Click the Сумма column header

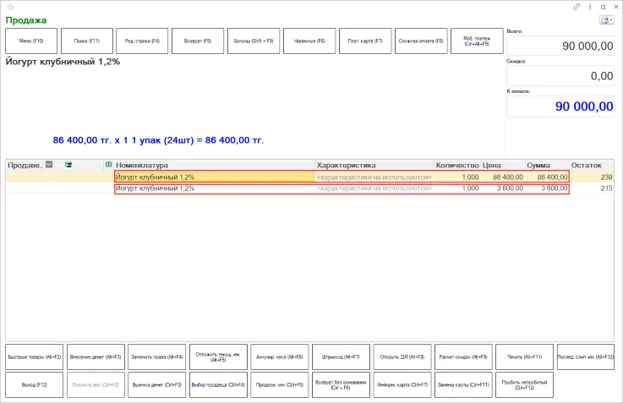[x=547, y=165]
